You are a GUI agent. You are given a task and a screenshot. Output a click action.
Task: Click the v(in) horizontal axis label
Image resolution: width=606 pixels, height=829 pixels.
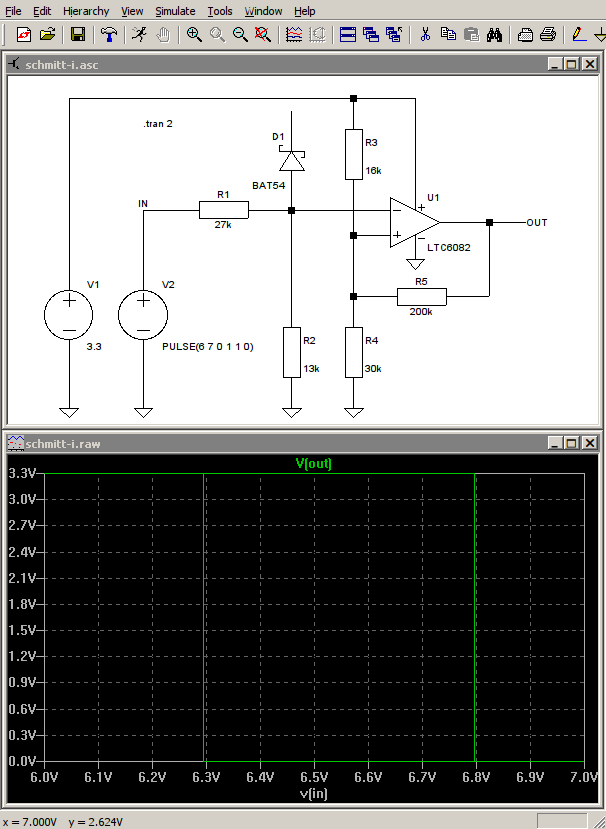(x=314, y=794)
